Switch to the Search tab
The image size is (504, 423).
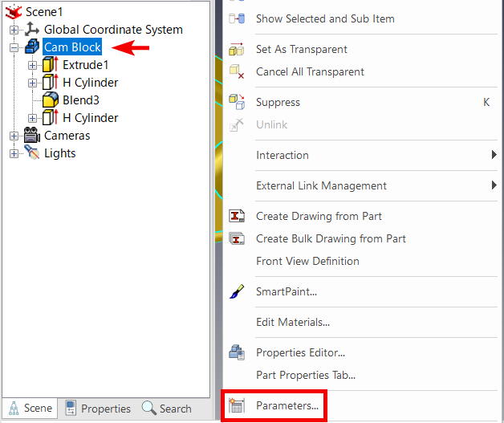point(166,409)
